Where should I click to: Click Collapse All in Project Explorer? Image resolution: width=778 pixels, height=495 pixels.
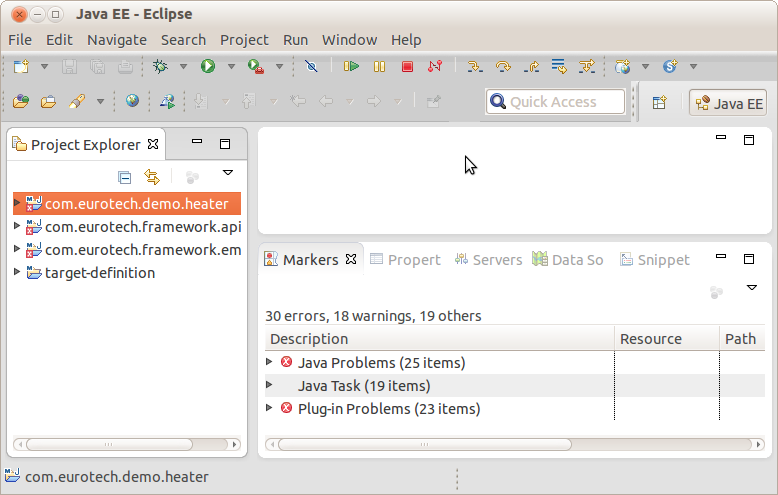click(125, 177)
